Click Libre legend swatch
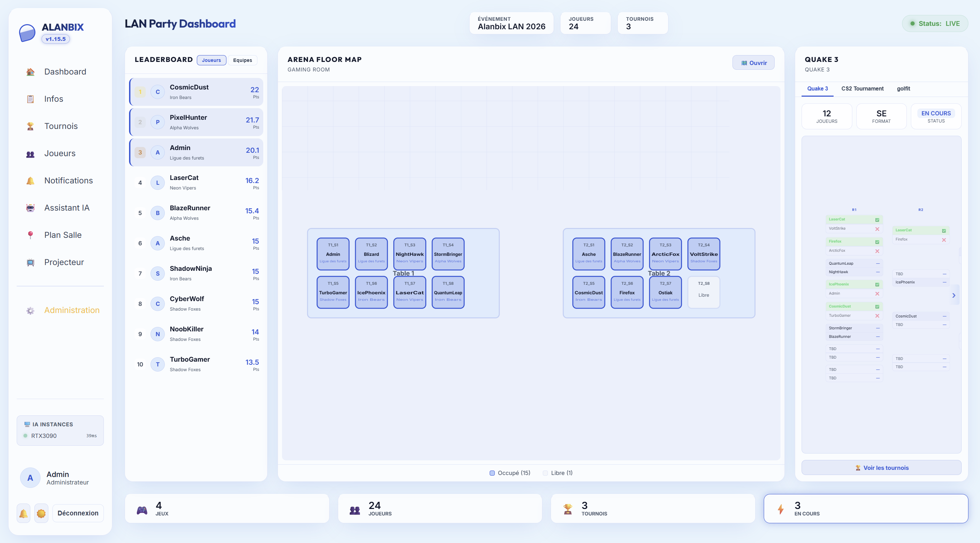Viewport: 980px width, 543px height. point(545,473)
